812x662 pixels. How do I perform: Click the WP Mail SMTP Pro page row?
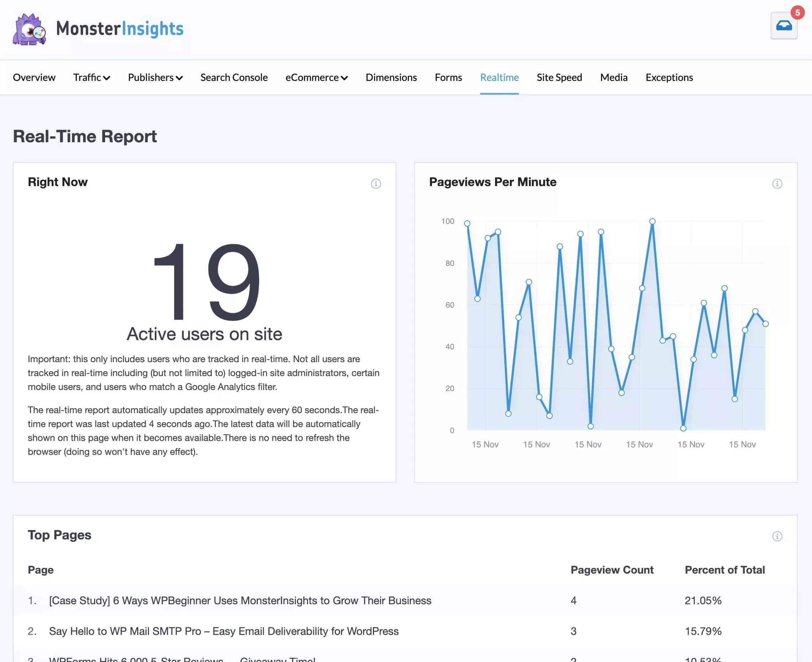click(x=224, y=631)
